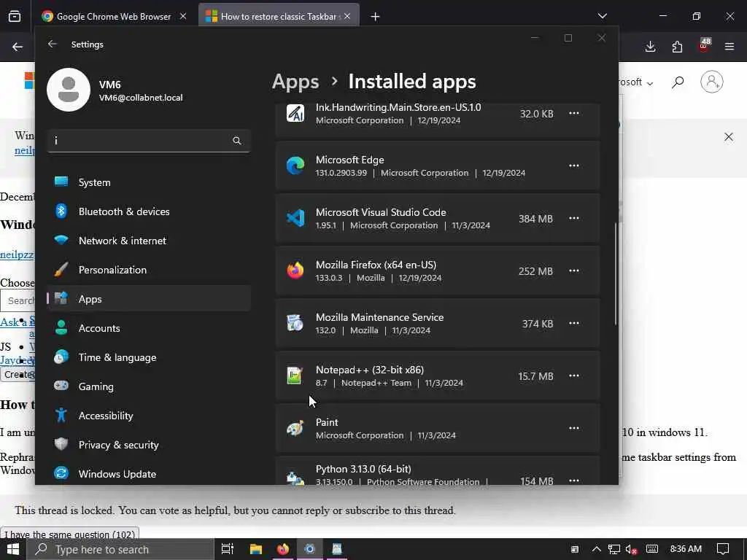Click the Ink.Handwriting app icon
Viewport: 747px width, 560px height.
(x=295, y=113)
